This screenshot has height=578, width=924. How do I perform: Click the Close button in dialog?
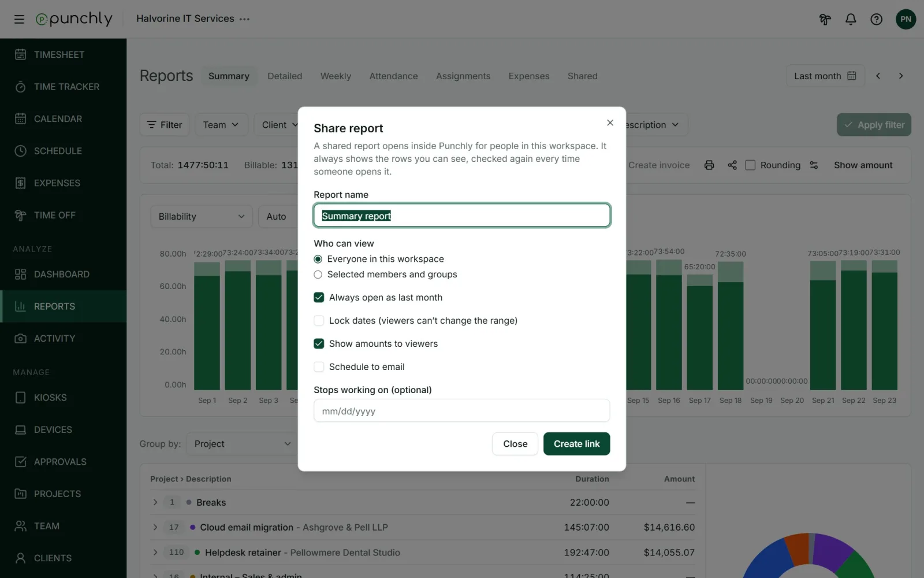click(515, 444)
